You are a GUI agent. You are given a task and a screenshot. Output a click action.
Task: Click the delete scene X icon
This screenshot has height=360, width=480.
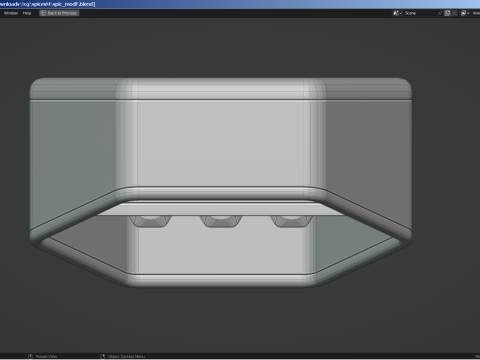pyautogui.click(x=454, y=13)
